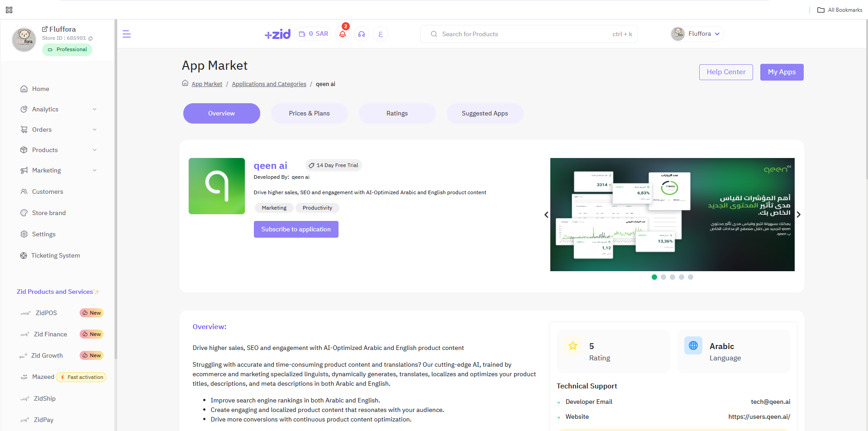Switch to the Suggested Apps tab
Screen dimensions: 868x431
tap(485, 113)
